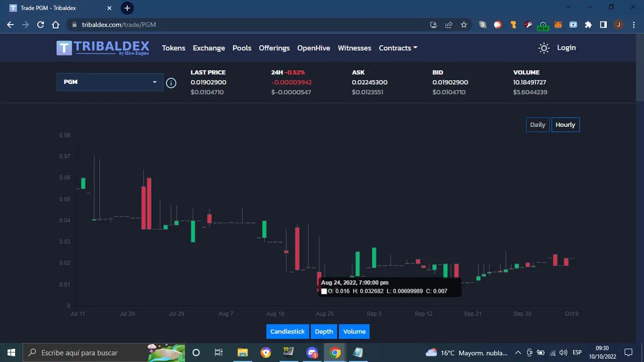Open the browser home page
Viewport: 644px width, 362px height.
(x=56, y=25)
